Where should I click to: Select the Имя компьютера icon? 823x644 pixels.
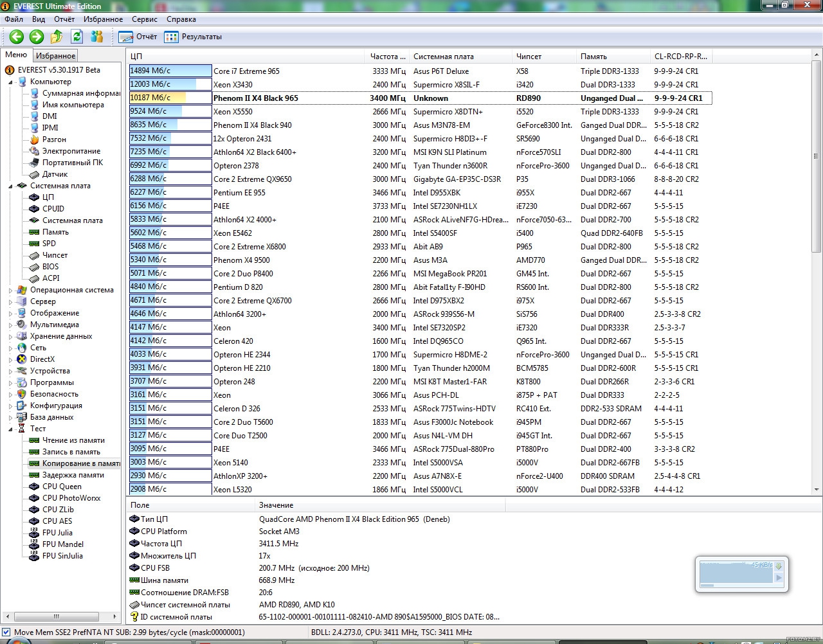click(35, 105)
